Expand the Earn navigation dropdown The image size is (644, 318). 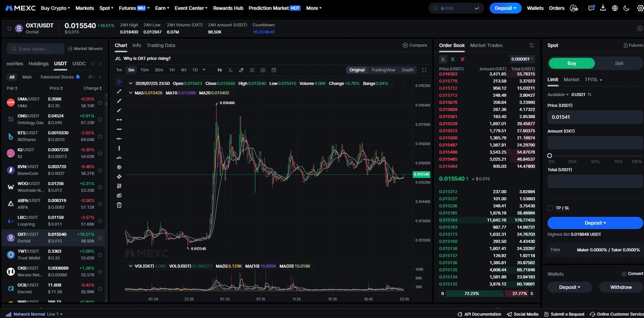[162, 8]
